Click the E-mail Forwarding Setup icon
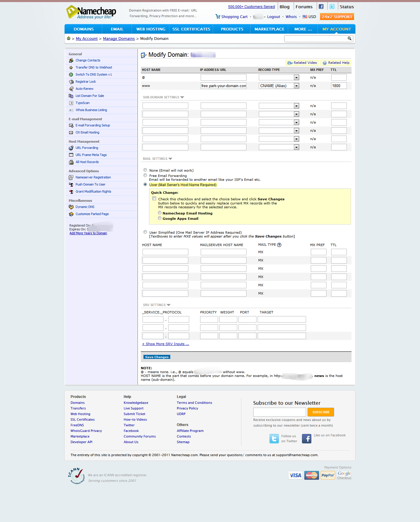Screen dimensions: 420x522 pos(71,125)
